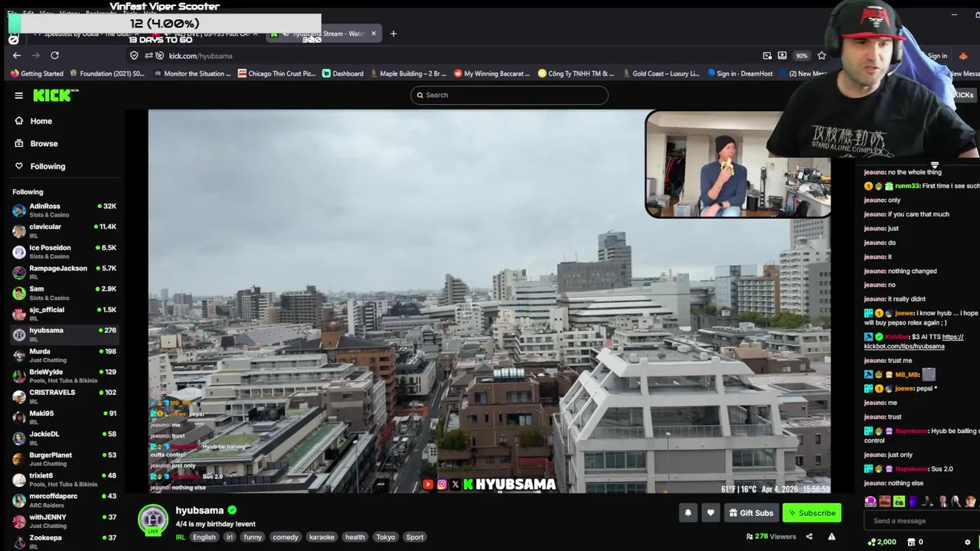Open RampageJackson channel
The height and width of the screenshot is (551, 980).
click(x=64, y=272)
